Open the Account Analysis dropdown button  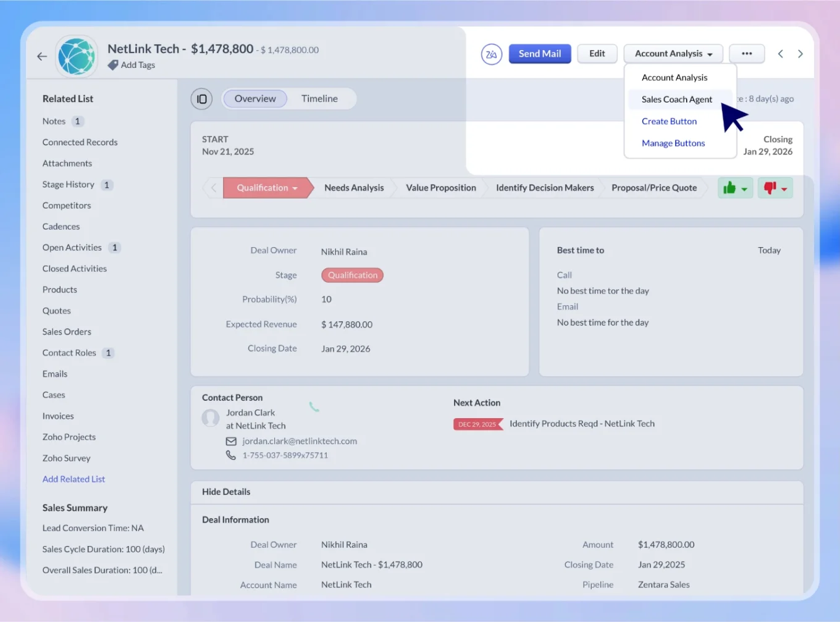(x=673, y=54)
